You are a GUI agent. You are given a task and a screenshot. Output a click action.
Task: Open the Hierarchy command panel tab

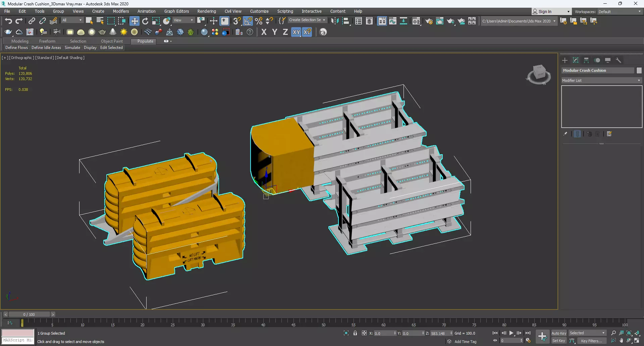pos(586,60)
